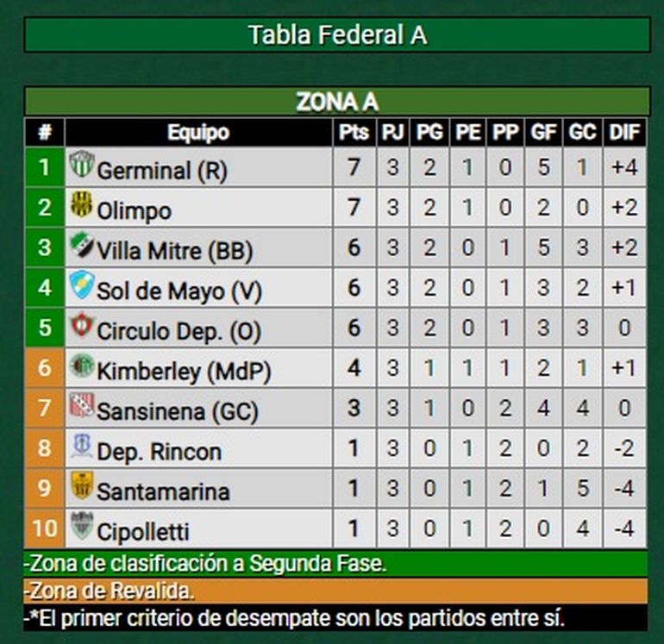Click the Germinal (R) team crest icon
This screenshot has width=664, height=644.
tap(82, 164)
